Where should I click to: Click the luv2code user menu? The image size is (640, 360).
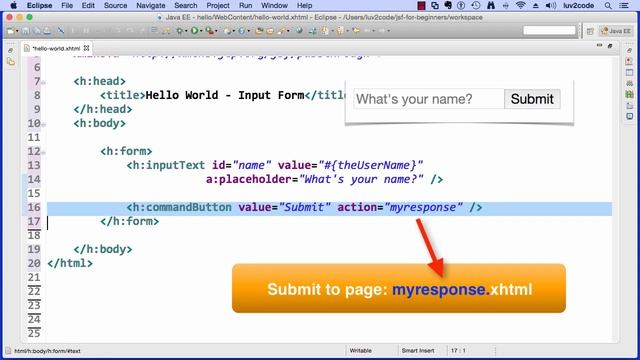point(578,5)
